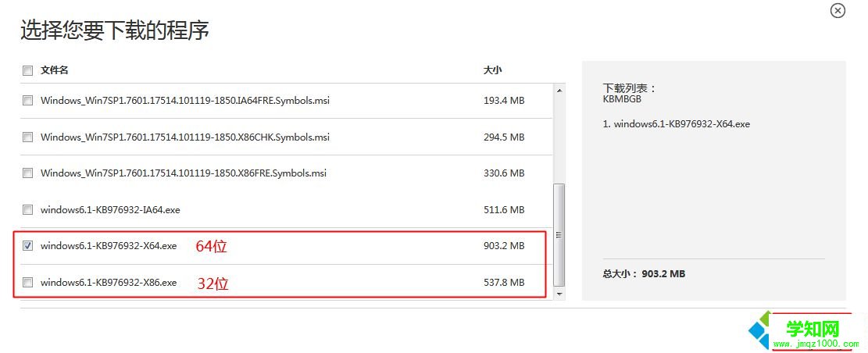Image resolution: width=868 pixels, height=353 pixels.
Task: Click the IA64FRE.Symbols.msi file name
Action: [x=184, y=101]
